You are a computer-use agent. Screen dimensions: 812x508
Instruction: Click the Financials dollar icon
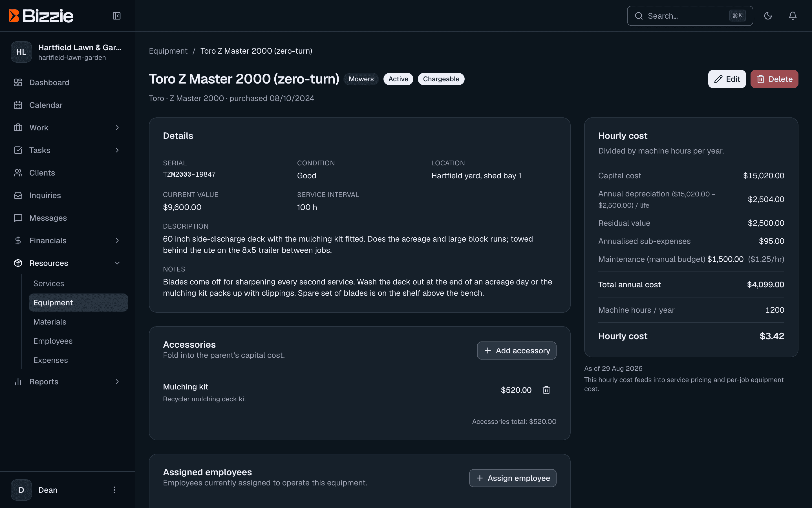[18, 240]
